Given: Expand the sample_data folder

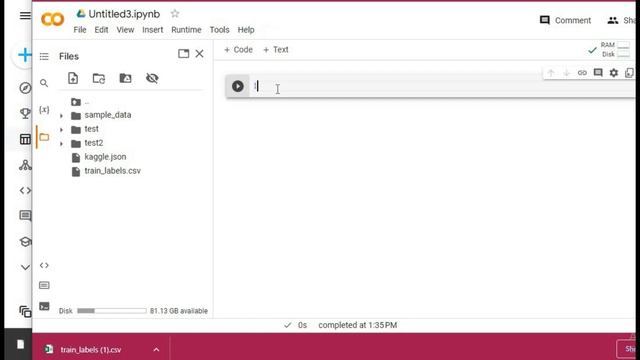Looking at the screenshot, I should pyautogui.click(x=61, y=116).
